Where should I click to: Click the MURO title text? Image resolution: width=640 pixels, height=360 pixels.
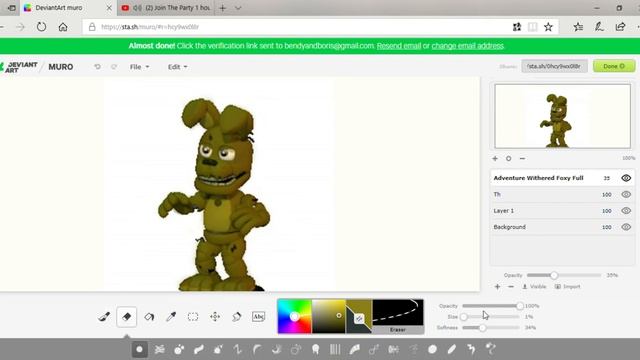pos(61,67)
